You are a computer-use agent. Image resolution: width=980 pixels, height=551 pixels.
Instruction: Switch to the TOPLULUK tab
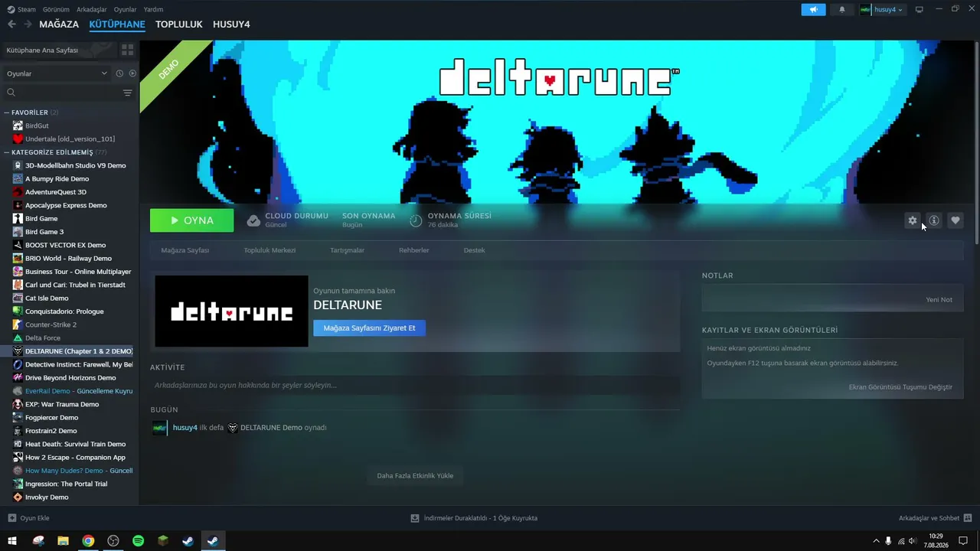click(179, 24)
